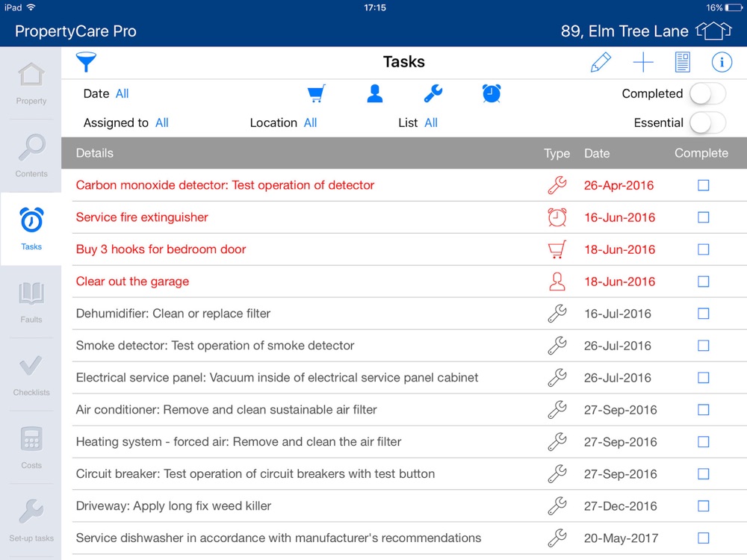
Task: Tap alarm icon on Service fire extinguisher row
Action: [557, 217]
